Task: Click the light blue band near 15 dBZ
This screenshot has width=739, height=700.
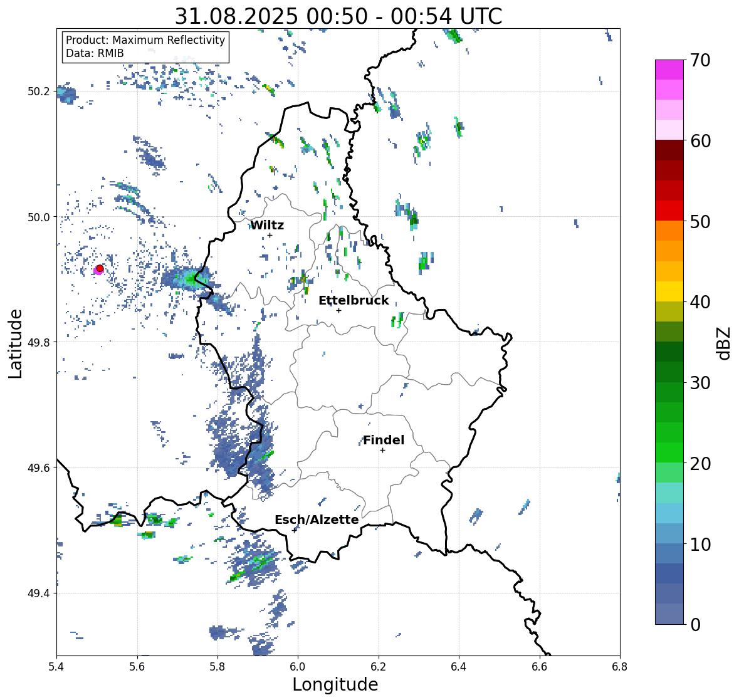Action: [x=669, y=513]
